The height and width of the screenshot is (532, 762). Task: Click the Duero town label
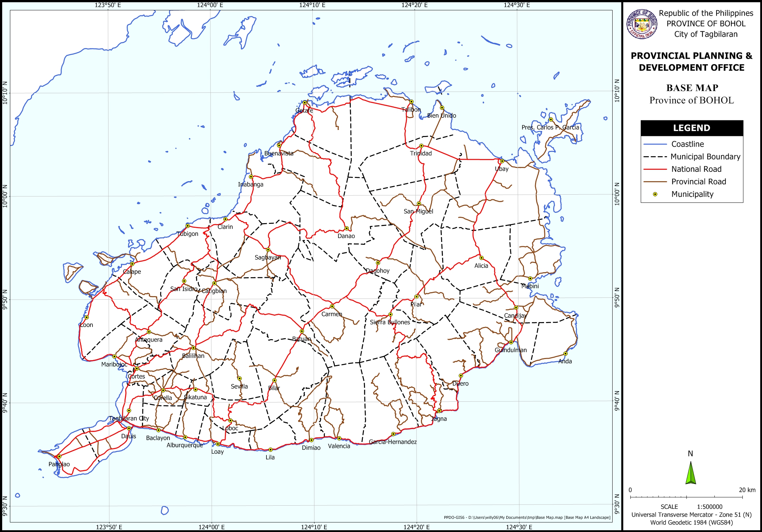click(x=460, y=384)
